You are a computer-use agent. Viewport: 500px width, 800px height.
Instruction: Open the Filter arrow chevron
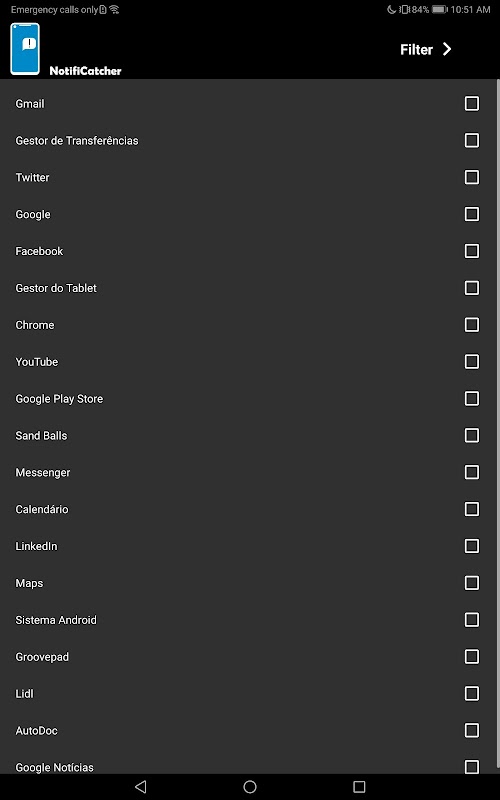click(447, 49)
